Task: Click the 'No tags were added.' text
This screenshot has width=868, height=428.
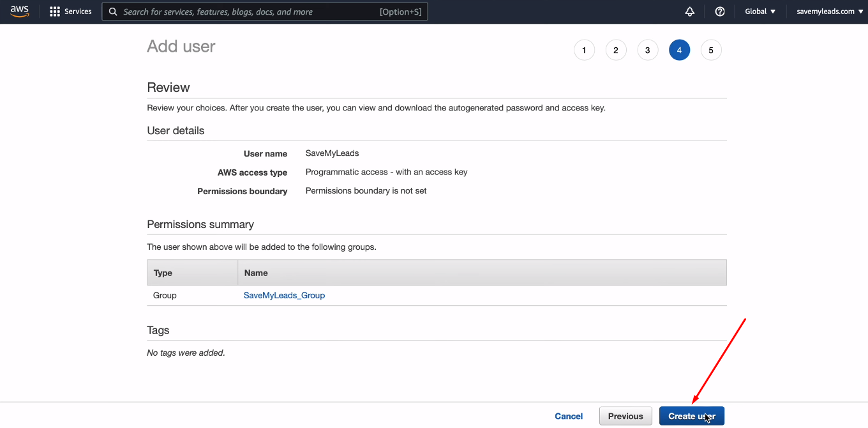Action: pyautogui.click(x=186, y=353)
